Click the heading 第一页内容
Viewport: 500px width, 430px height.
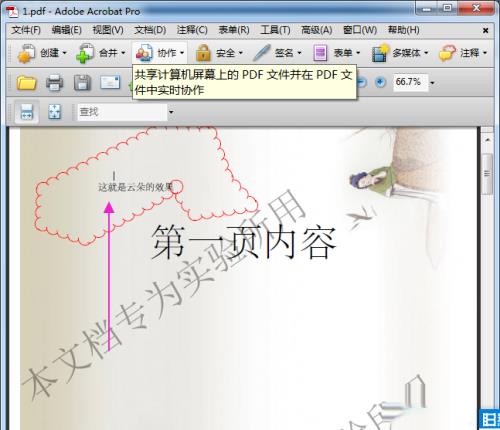click(x=244, y=242)
